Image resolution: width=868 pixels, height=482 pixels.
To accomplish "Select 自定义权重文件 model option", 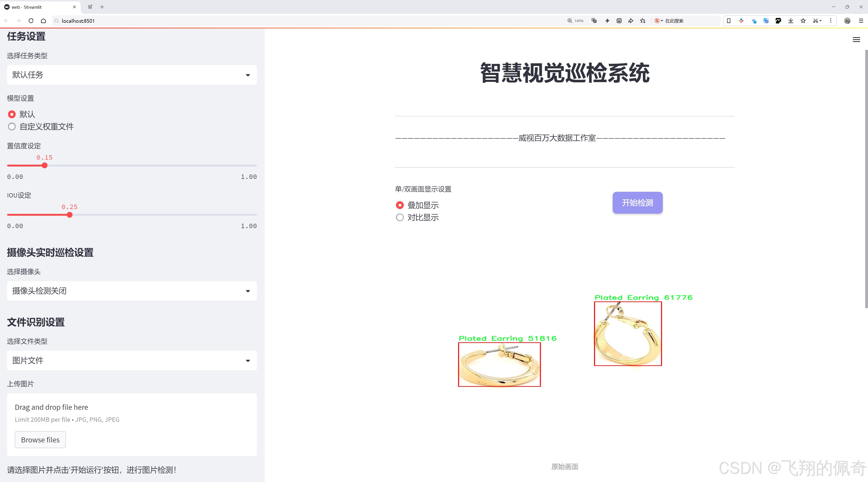I will point(12,127).
